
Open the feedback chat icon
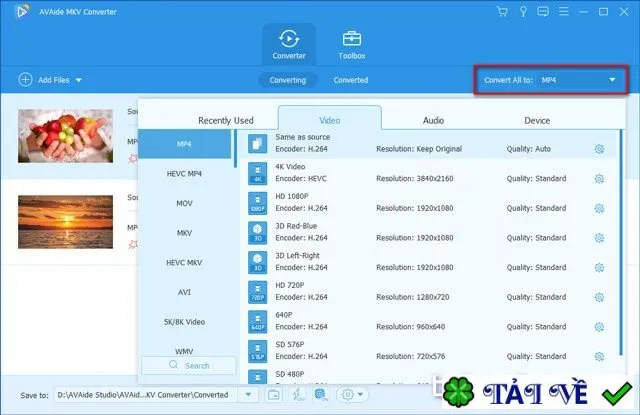pyautogui.click(x=543, y=11)
